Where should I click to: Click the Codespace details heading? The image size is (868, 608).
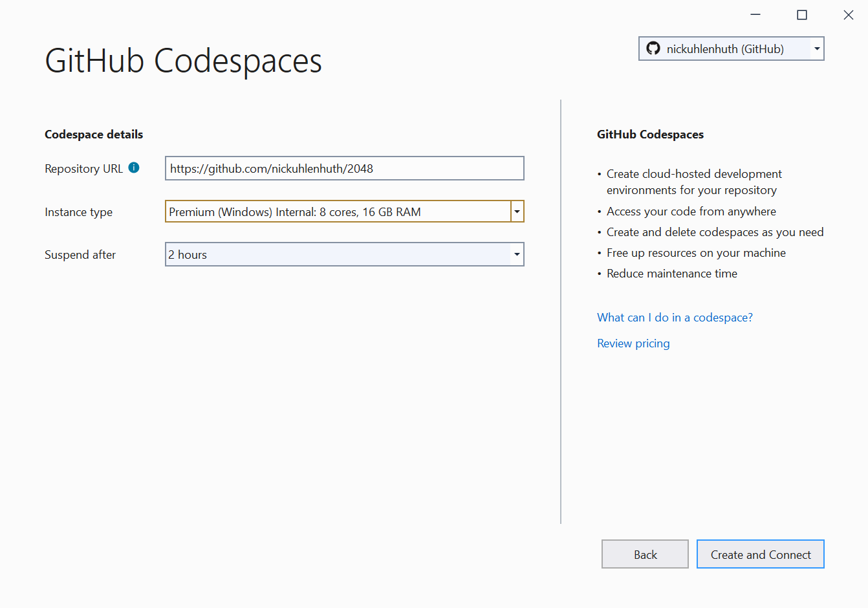coord(94,135)
